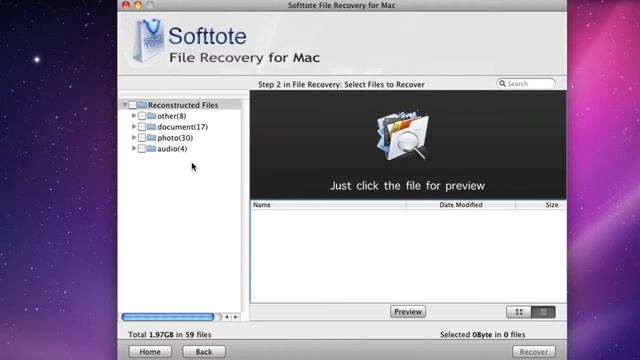This screenshot has width=640, height=360.
Task: Click the red close window button
Action: click(x=126, y=5)
